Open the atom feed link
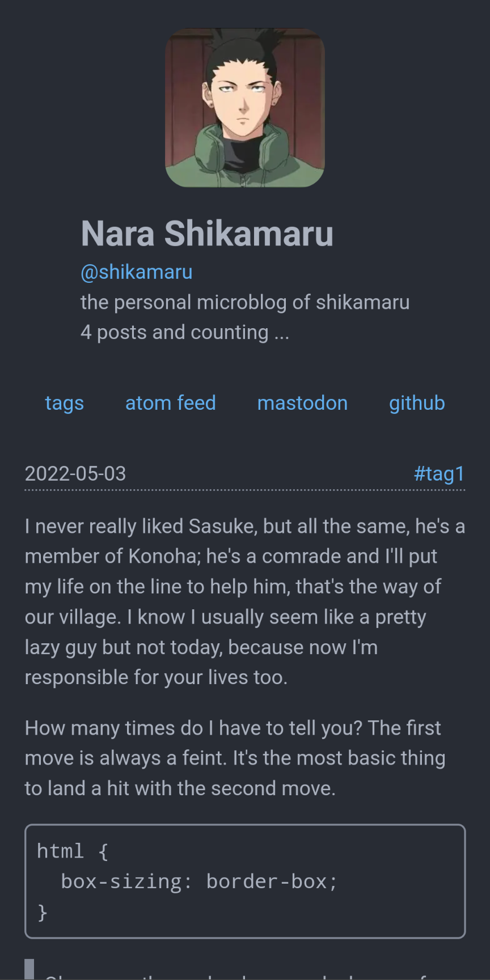This screenshot has width=490, height=980. click(x=171, y=403)
